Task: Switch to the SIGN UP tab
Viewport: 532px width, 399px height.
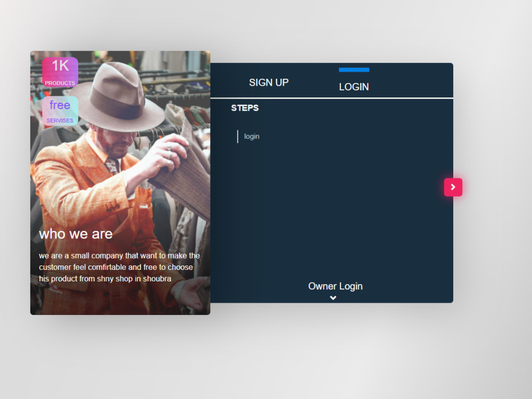Action: coord(269,82)
